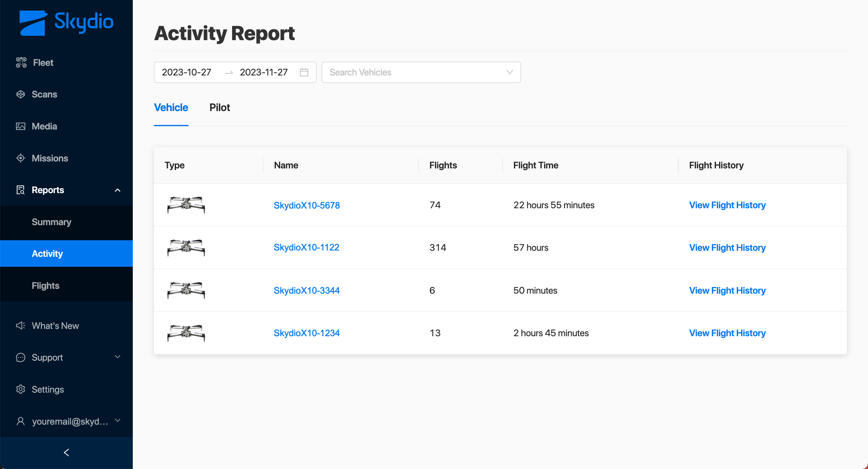Collapse sidebar with the left arrow
Viewport: 868px width, 469px height.
pyautogui.click(x=66, y=452)
